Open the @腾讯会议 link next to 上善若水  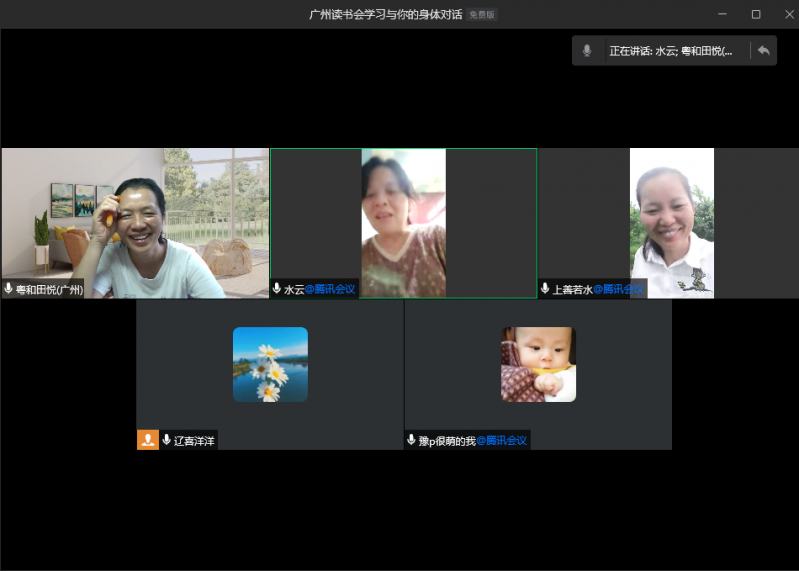(x=618, y=289)
